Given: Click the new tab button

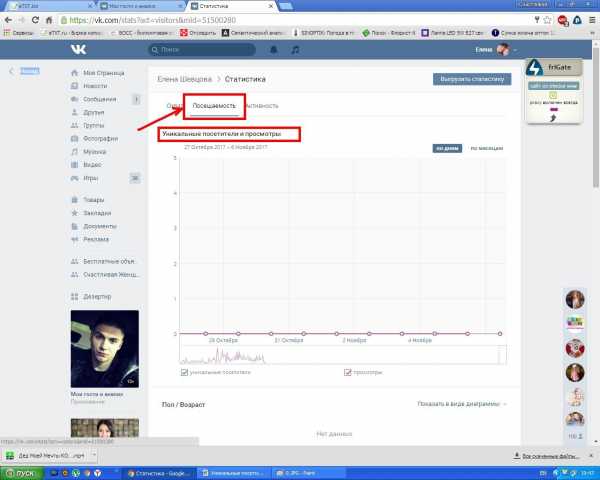Looking at the screenshot, I should [x=285, y=6].
